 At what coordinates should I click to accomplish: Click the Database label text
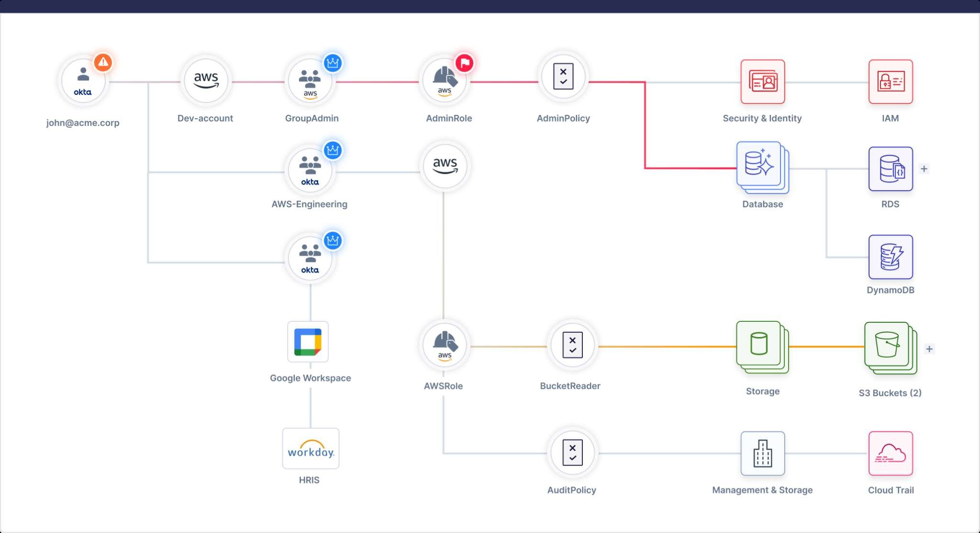tap(763, 204)
